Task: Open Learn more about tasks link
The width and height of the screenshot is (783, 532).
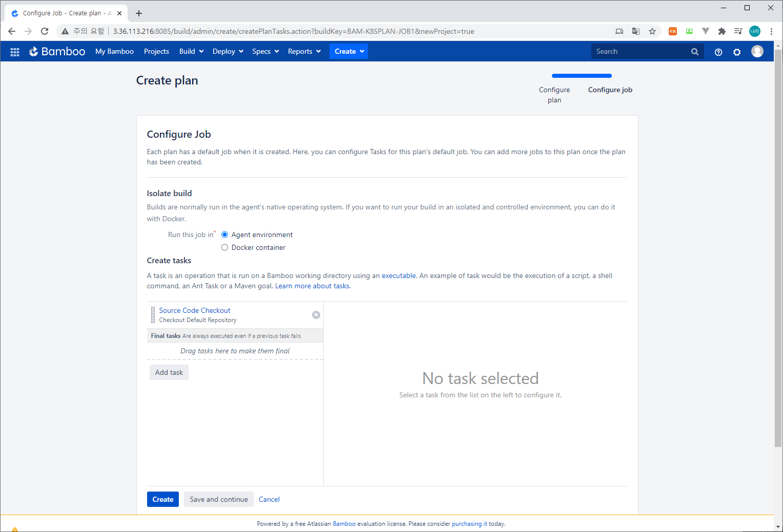Action: pos(312,286)
